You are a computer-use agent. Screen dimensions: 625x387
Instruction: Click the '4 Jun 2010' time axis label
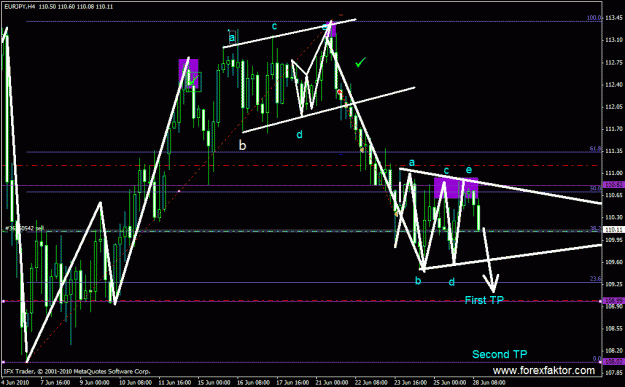pos(16,383)
